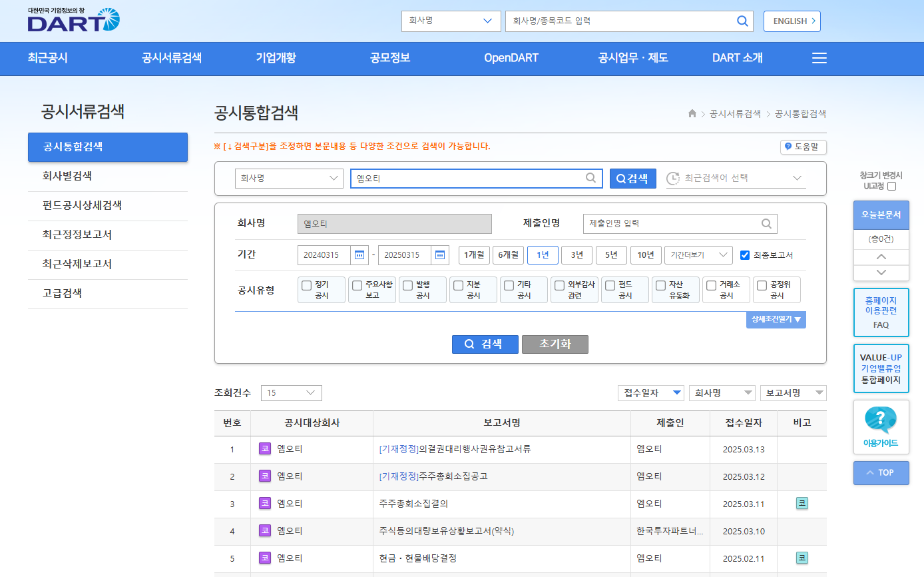Click the blue 검색 button beside 엠오티 field
Viewport: 924px width, 577px height.
coord(633,179)
